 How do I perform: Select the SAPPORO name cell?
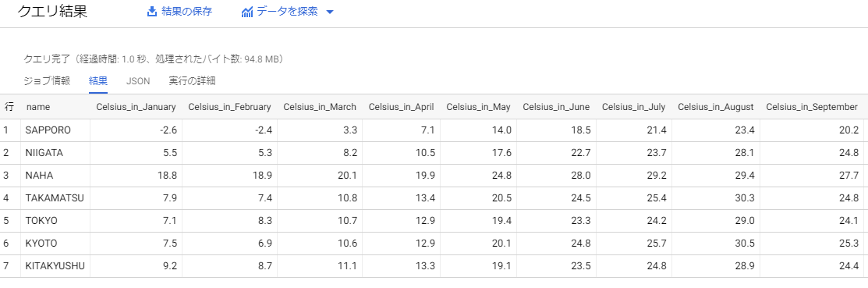click(48, 130)
